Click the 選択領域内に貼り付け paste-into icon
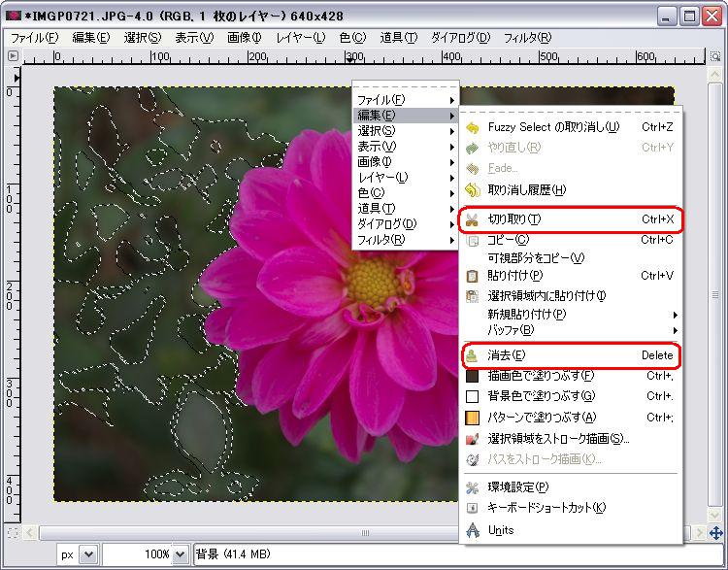 [472, 296]
